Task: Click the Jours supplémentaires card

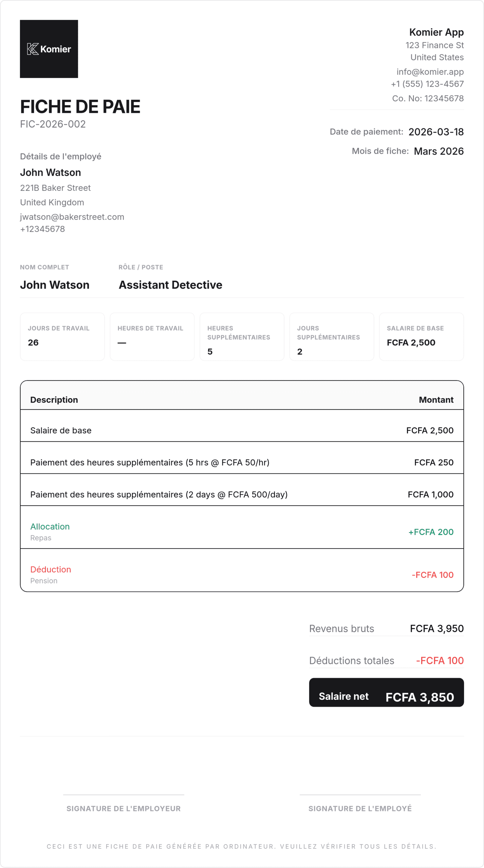Action: point(331,336)
